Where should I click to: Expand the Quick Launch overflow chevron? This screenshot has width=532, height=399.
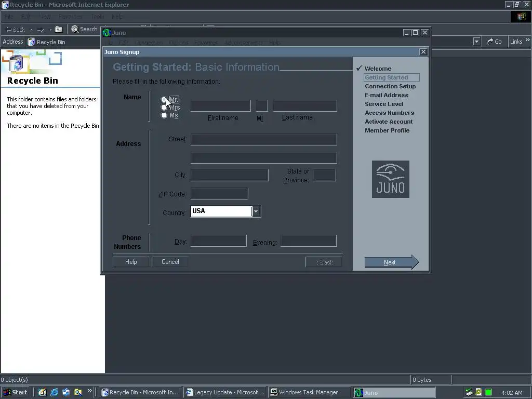click(x=89, y=391)
